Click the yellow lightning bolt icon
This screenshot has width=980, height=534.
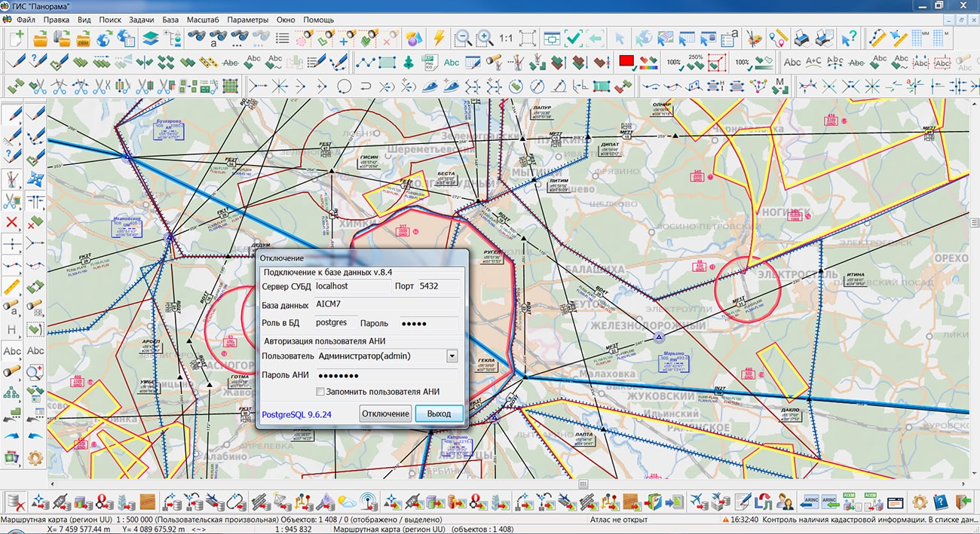[x=438, y=38]
